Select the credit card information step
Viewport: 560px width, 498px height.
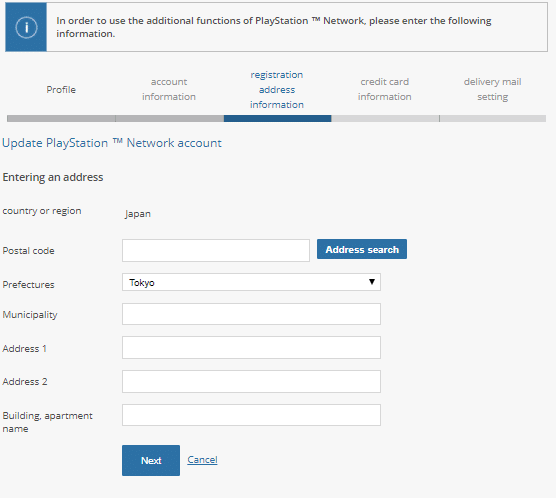385,89
